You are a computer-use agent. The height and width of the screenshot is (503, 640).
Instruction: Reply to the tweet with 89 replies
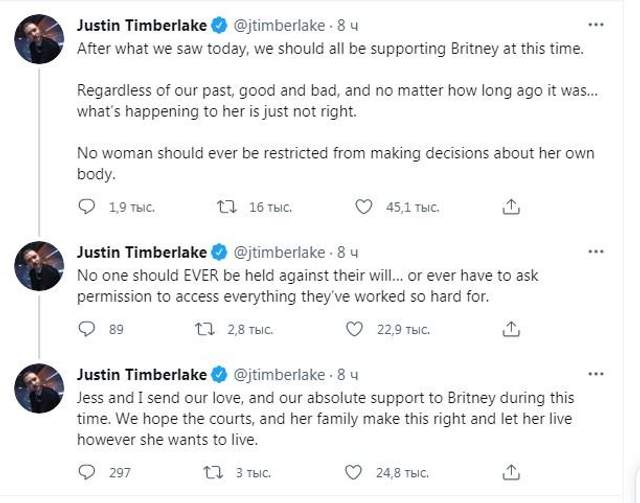pos(87,329)
